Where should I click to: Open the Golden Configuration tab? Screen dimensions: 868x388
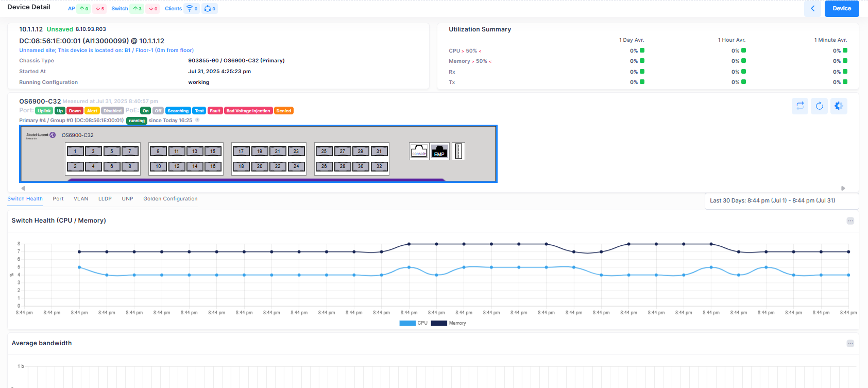(170, 199)
